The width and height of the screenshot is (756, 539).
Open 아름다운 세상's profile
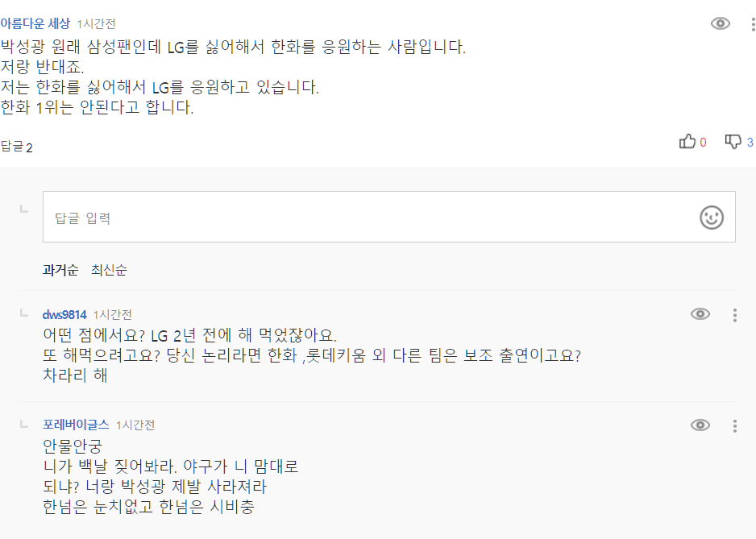coord(36,22)
